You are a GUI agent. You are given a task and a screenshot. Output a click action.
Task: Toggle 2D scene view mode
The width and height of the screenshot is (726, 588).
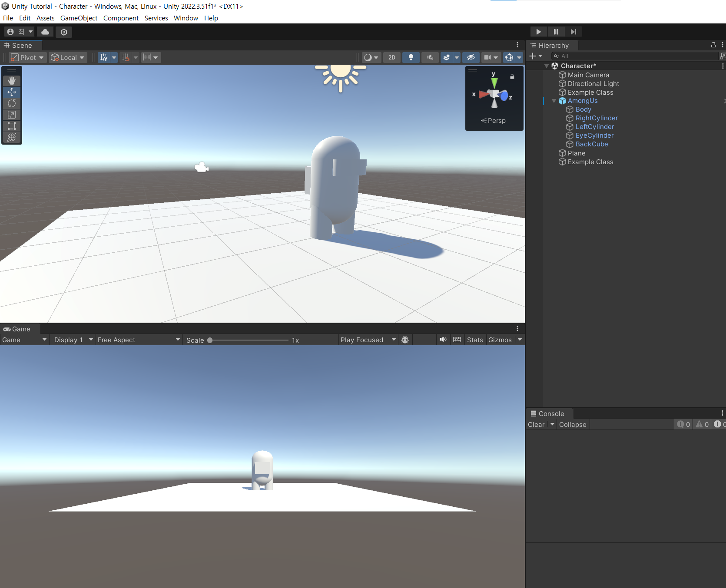[392, 57]
